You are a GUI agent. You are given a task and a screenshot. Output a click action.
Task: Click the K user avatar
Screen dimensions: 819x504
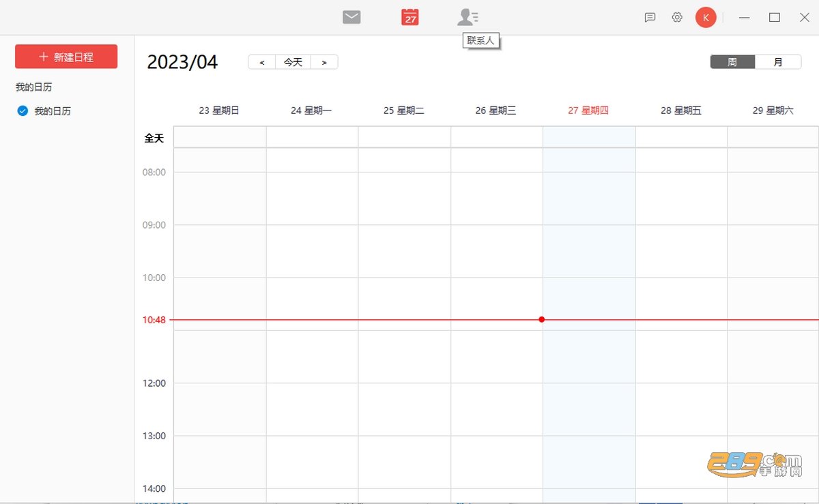pos(706,18)
